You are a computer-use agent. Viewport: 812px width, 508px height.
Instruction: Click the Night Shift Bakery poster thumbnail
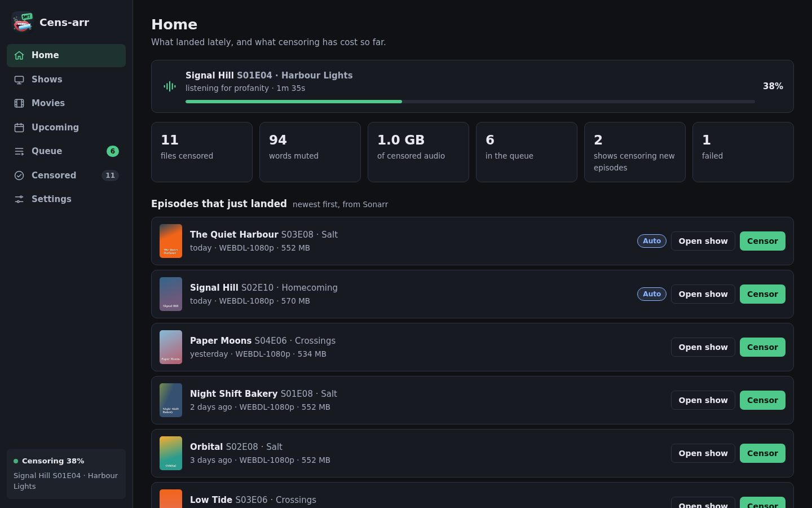coord(171,400)
